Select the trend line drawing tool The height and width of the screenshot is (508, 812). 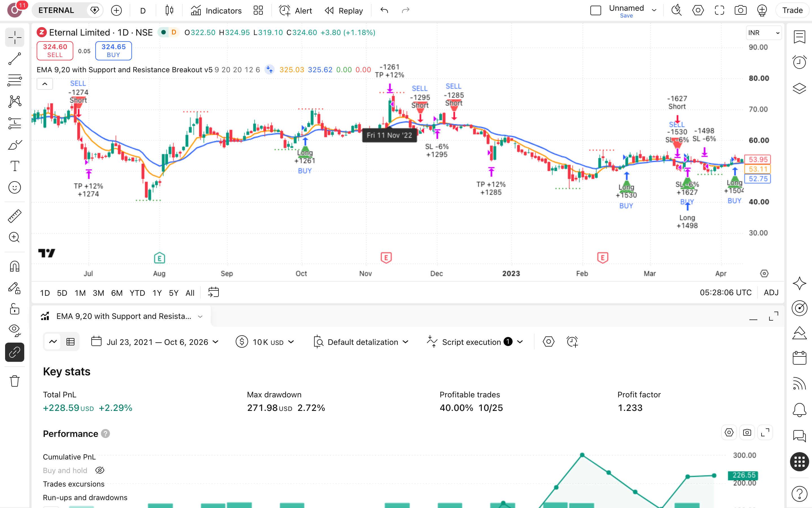pyautogui.click(x=15, y=59)
